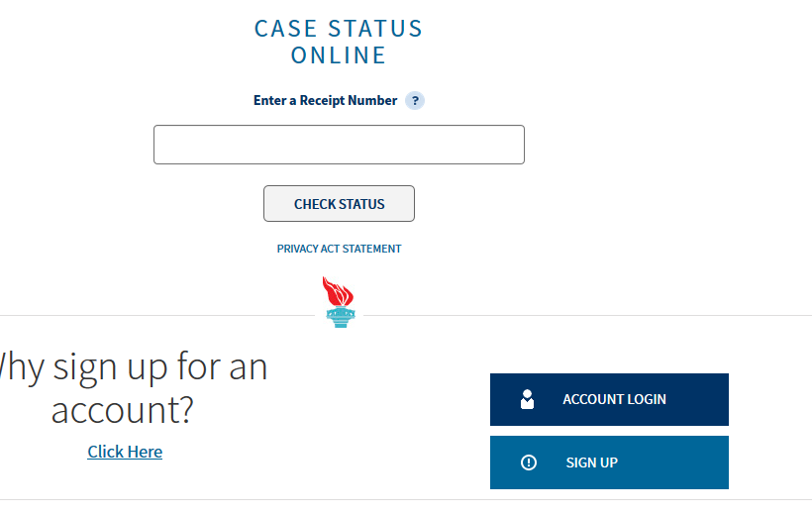Open the Privacy Act Statement link
Image resolution: width=812 pixels, height=514 pixels.
[340, 249]
